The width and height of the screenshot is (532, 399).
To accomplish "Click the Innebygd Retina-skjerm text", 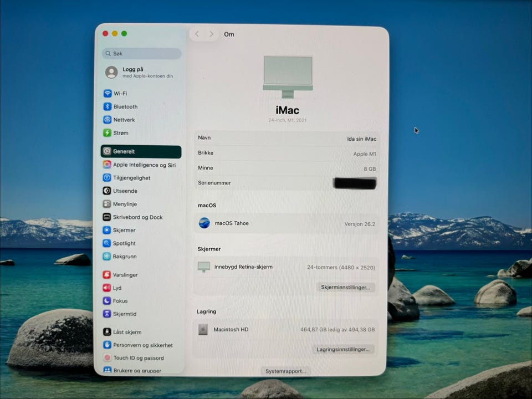I will [x=243, y=267].
